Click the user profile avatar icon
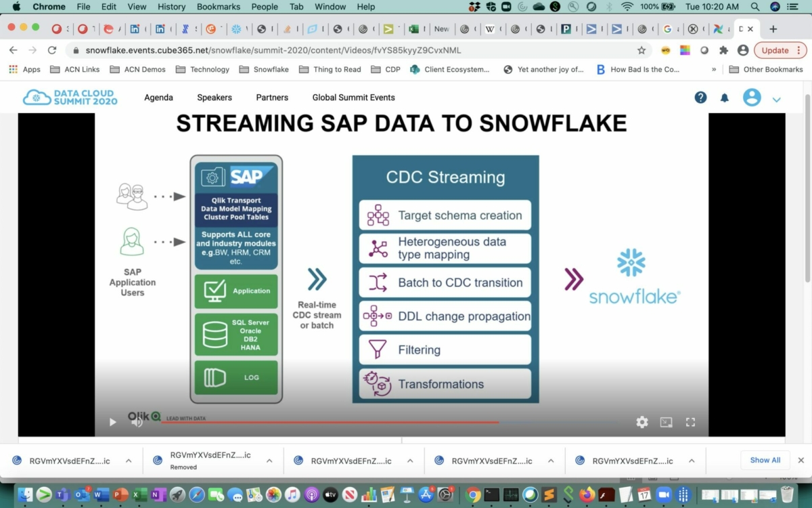812x508 pixels. [752, 97]
